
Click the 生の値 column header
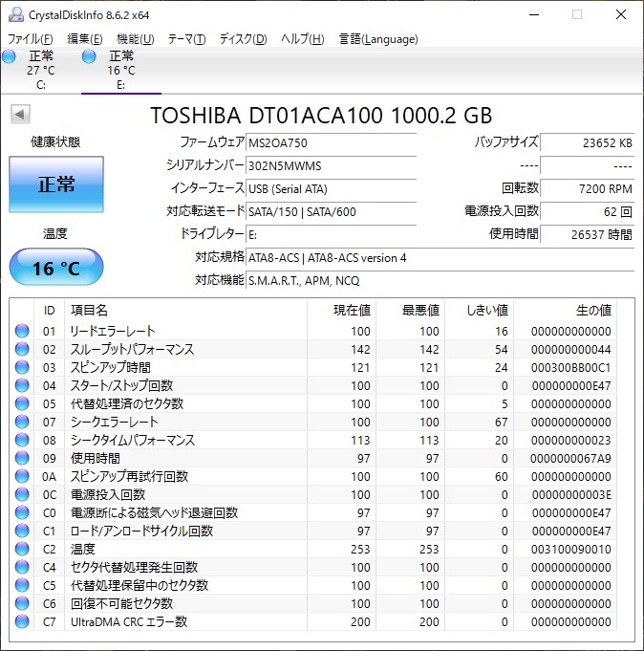[x=566, y=310]
